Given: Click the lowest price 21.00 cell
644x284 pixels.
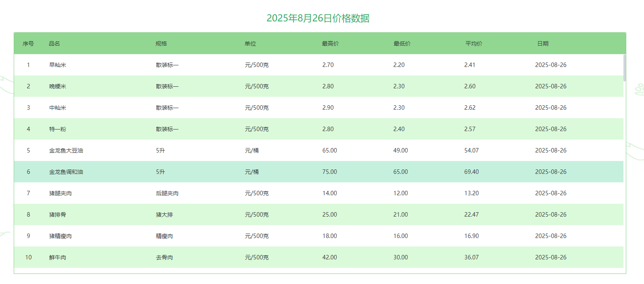Looking at the screenshot, I should 401,215.
